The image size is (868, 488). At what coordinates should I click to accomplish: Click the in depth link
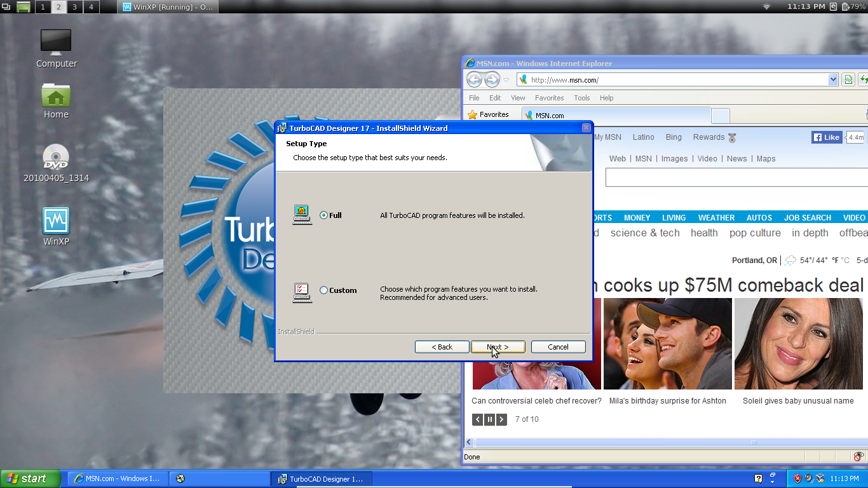pyautogui.click(x=810, y=233)
